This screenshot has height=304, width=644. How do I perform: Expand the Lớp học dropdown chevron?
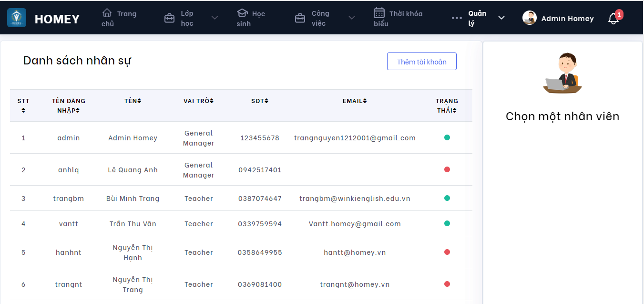click(x=215, y=18)
